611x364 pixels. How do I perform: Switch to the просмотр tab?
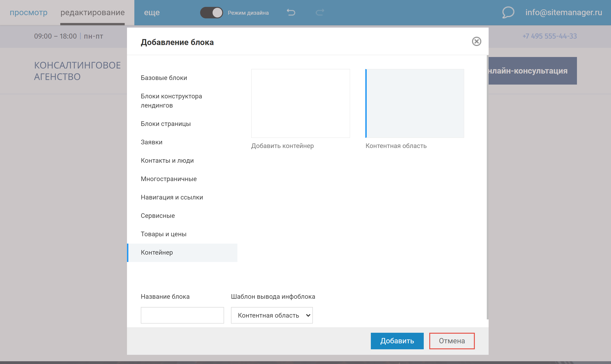pos(29,12)
